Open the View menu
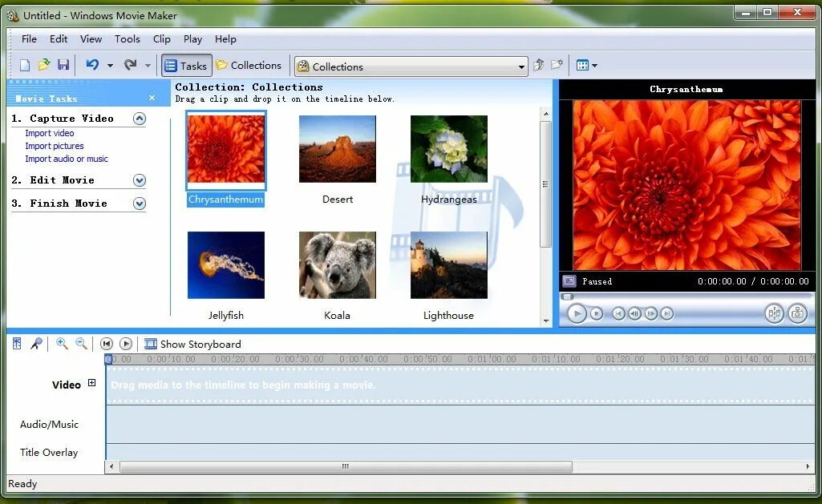 coord(91,39)
